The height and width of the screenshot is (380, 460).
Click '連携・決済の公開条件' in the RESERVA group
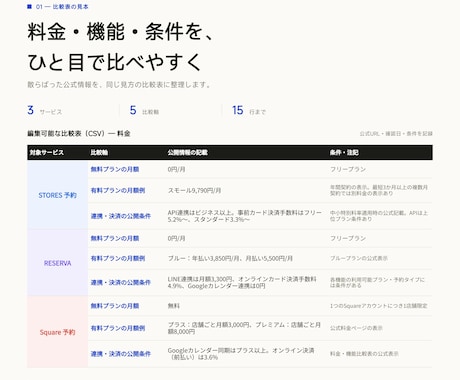point(121,282)
